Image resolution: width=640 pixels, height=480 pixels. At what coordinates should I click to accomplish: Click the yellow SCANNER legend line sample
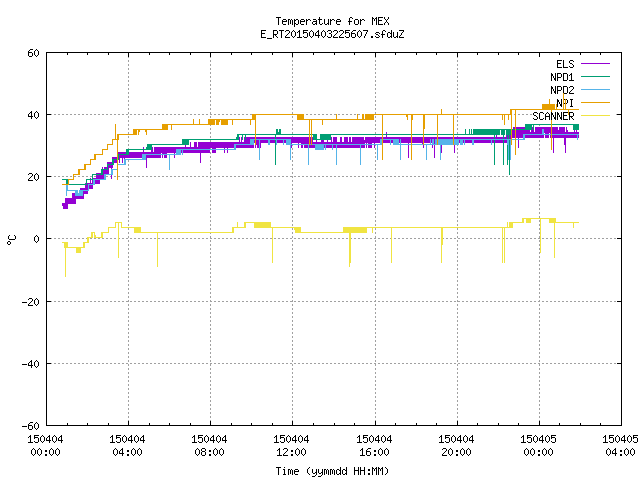(x=595, y=116)
